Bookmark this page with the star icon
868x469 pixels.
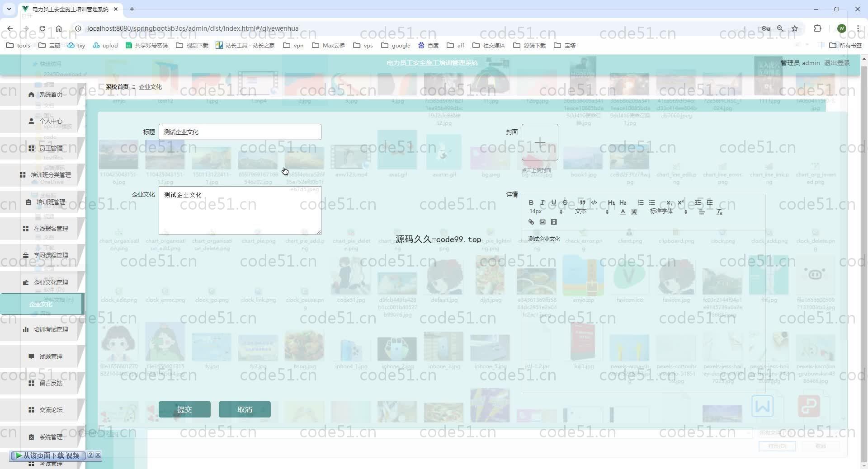[795, 28]
